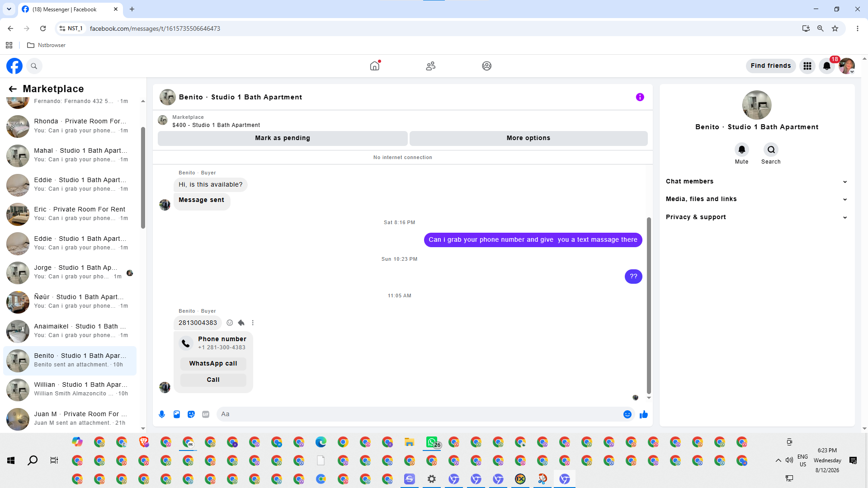Screen dimensions: 868x488
Task: Bookmark this page with the star icon
Action: tap(835, 28)
